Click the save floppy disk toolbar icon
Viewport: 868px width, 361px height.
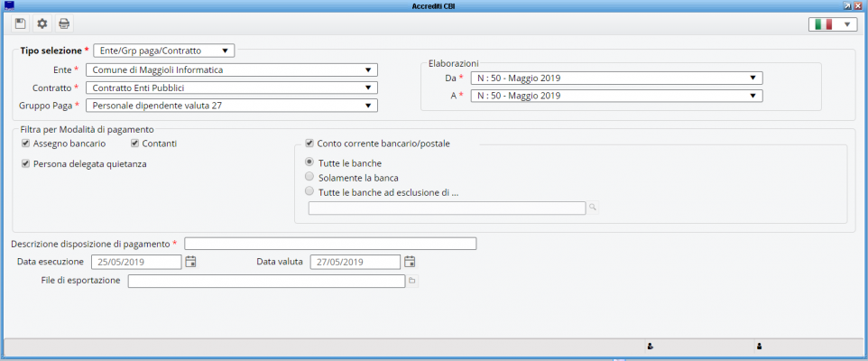pos(20,23)
